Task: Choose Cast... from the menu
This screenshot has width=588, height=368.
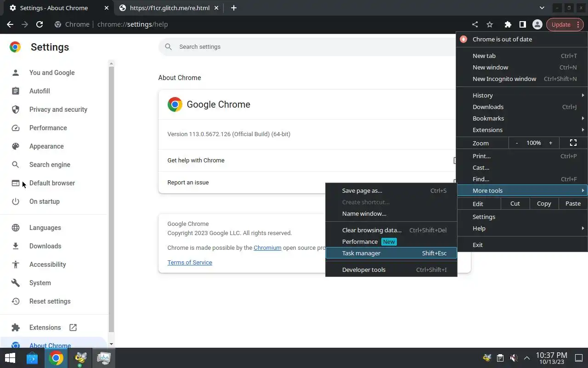Action: [x=522, y=167]
